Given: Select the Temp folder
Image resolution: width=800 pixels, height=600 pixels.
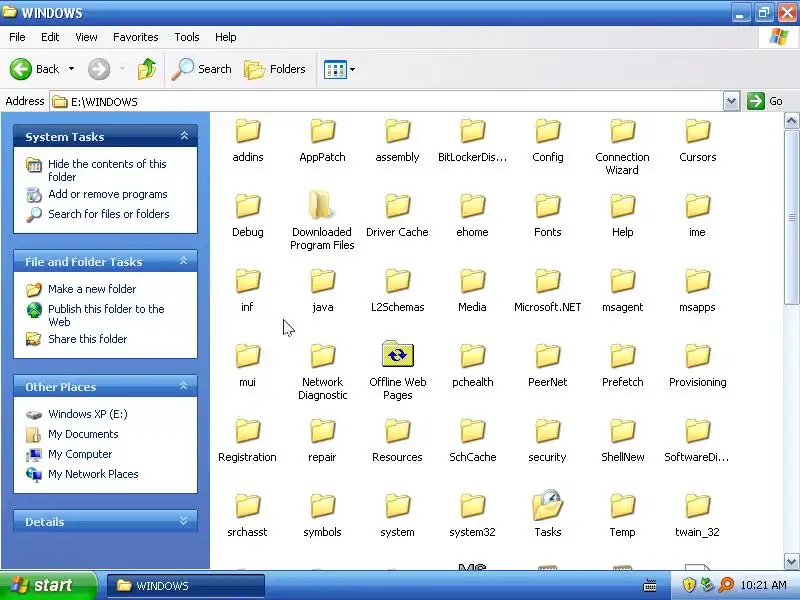Looking at the screenshot, I should (622, 516).
